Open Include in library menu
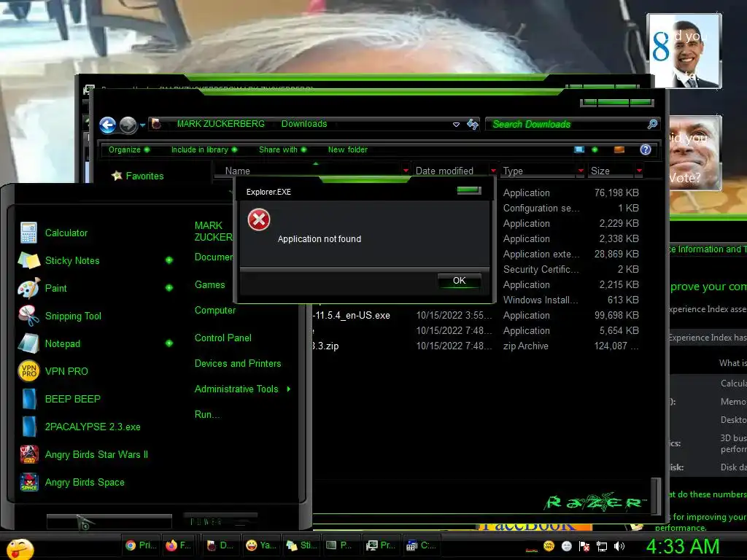Screen dimensions: 747x560 pyautogui.click(x=204, y=149)
